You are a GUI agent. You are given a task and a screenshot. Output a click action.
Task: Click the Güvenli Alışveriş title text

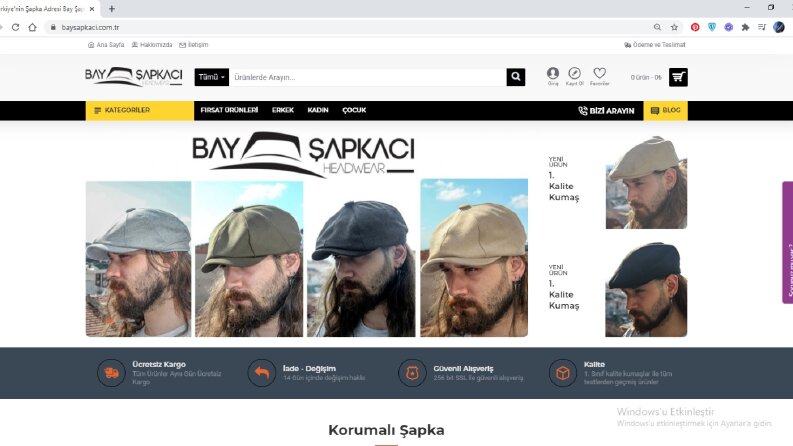[x=463, y=368]
